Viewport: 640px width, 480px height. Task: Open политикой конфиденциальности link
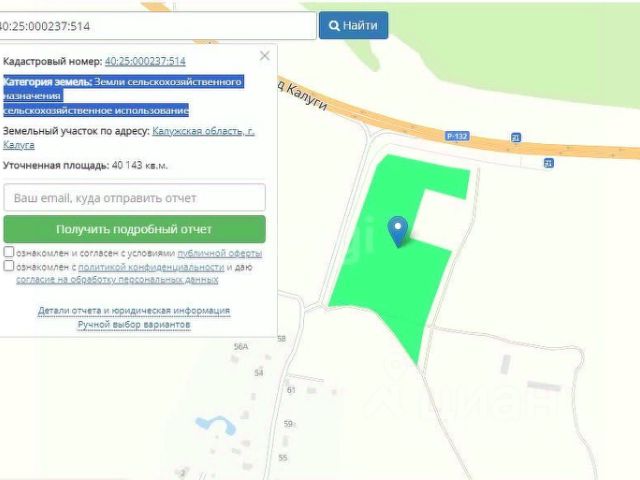coord(151,267)
